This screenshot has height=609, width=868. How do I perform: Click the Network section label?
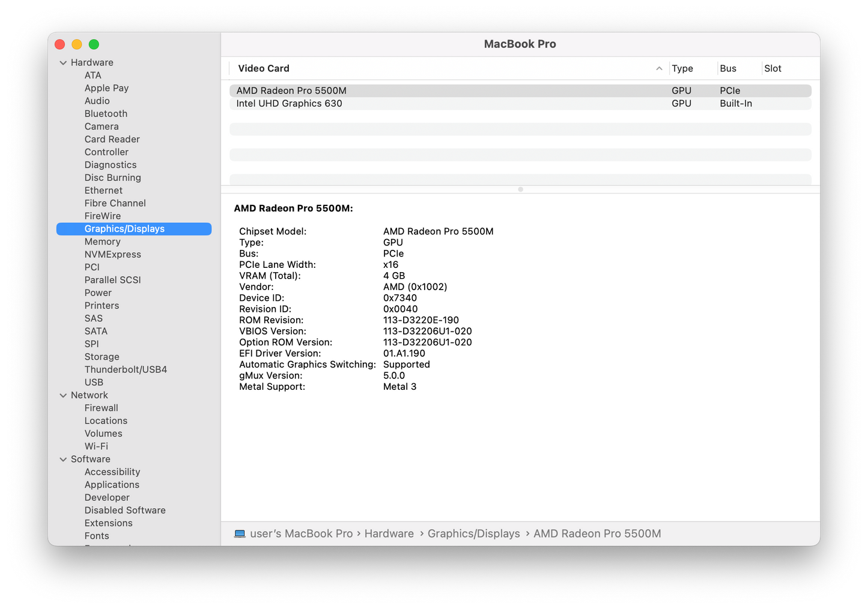(x=90, y=395)
